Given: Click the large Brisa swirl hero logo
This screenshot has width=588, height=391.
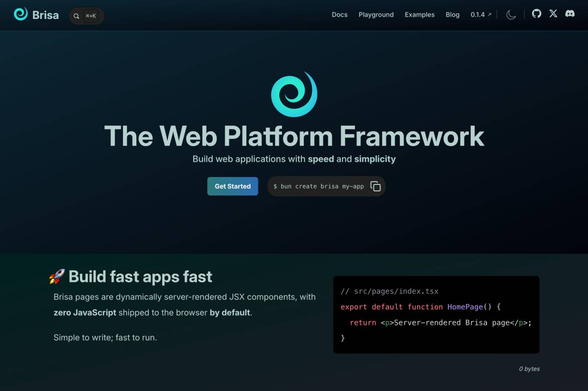Looking at the screenshot, I should tap(294, 94).
